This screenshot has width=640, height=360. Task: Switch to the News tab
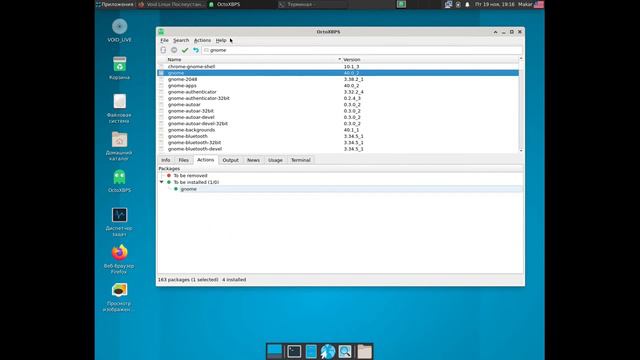(253, 160)
